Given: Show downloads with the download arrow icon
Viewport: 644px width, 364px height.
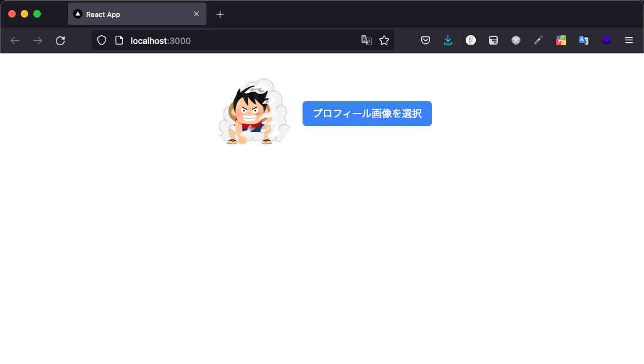Looking at the screenshot, I should coord(448,40).
